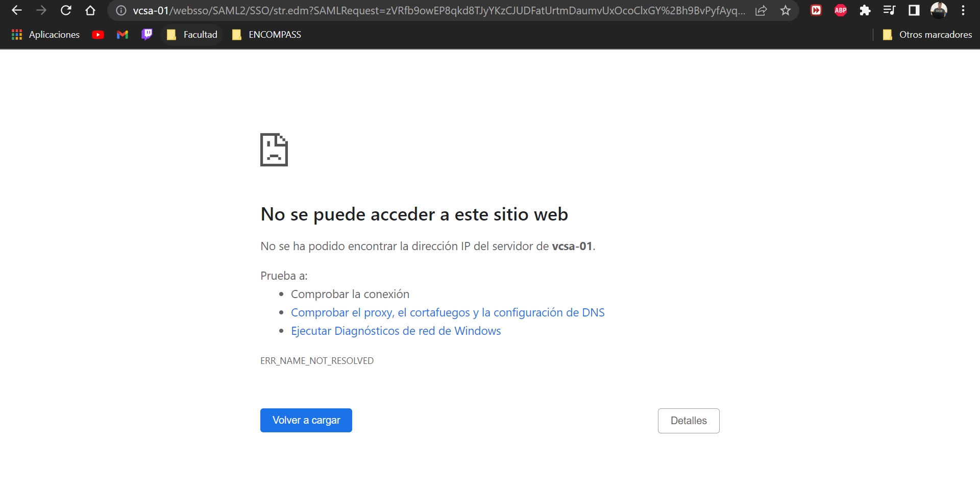This screenshot has height=489, width=980.
Task: Click the URL in the address bar
Action: coord(439,10)
